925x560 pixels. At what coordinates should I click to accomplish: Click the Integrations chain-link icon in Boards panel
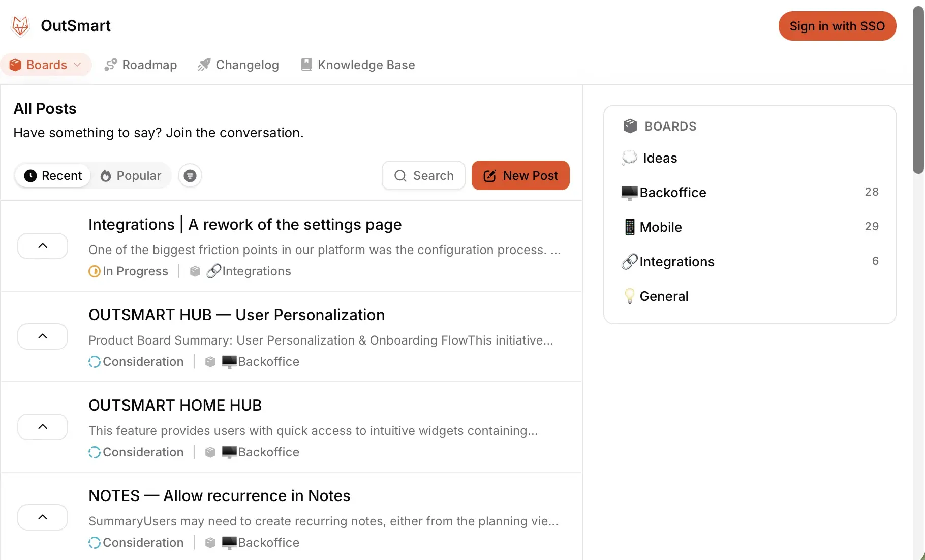(x=629, y=262)
